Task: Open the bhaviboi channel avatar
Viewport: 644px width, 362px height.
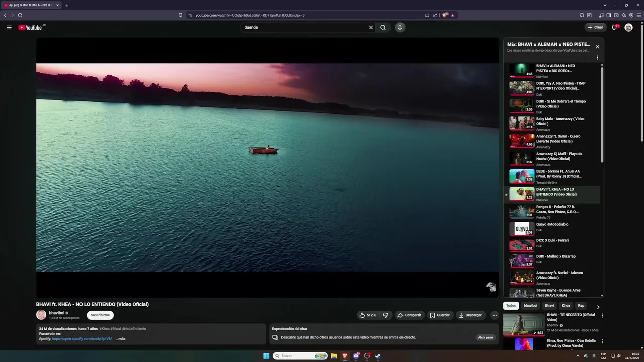Action: (41, 315)
